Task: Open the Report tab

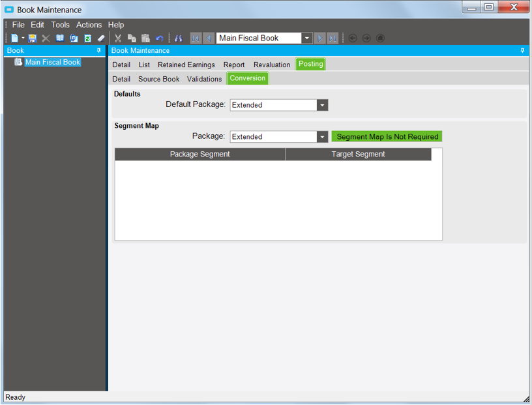Action: pos(234,65)
